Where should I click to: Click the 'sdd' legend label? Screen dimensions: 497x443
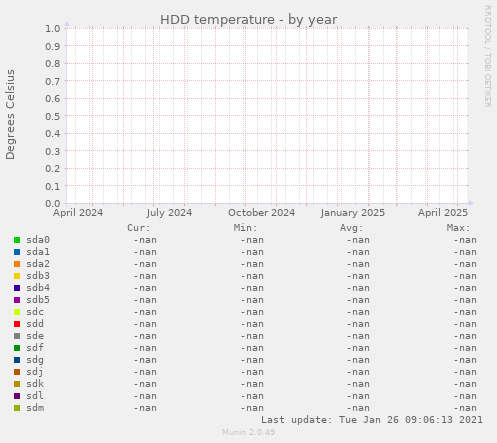pos(35,324)
